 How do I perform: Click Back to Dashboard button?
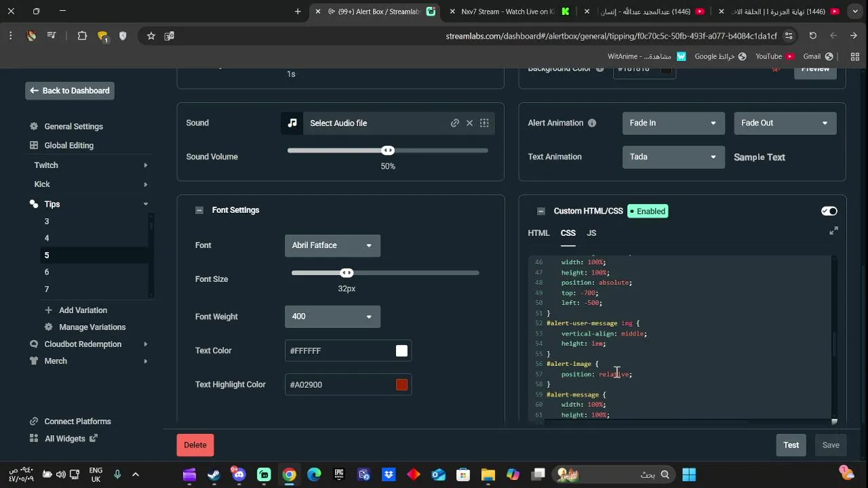click(70, 91)
